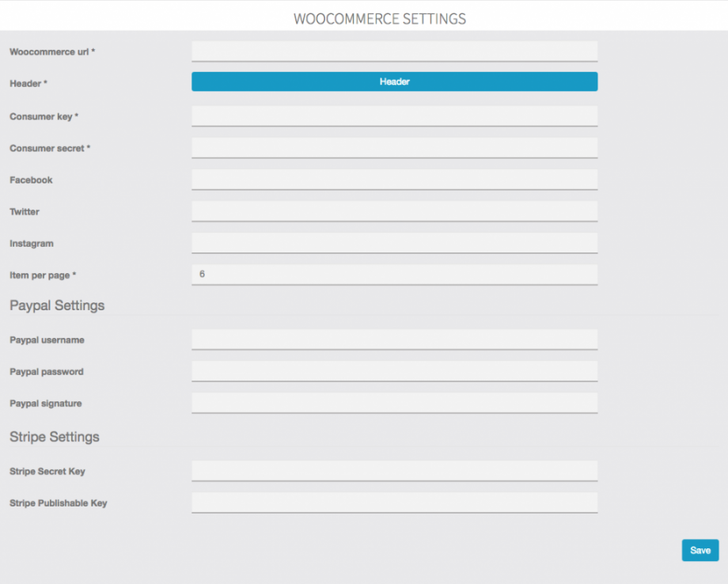The width and height of the screenshot is (728, 584).
Task: Select the Instagram input box
Action: click(394, 243)
